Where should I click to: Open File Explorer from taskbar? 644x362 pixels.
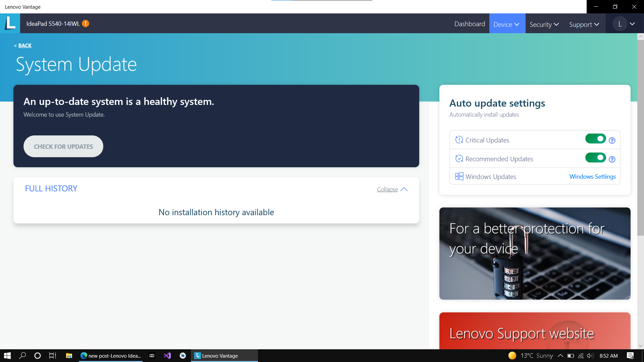[x=69, y=356]
